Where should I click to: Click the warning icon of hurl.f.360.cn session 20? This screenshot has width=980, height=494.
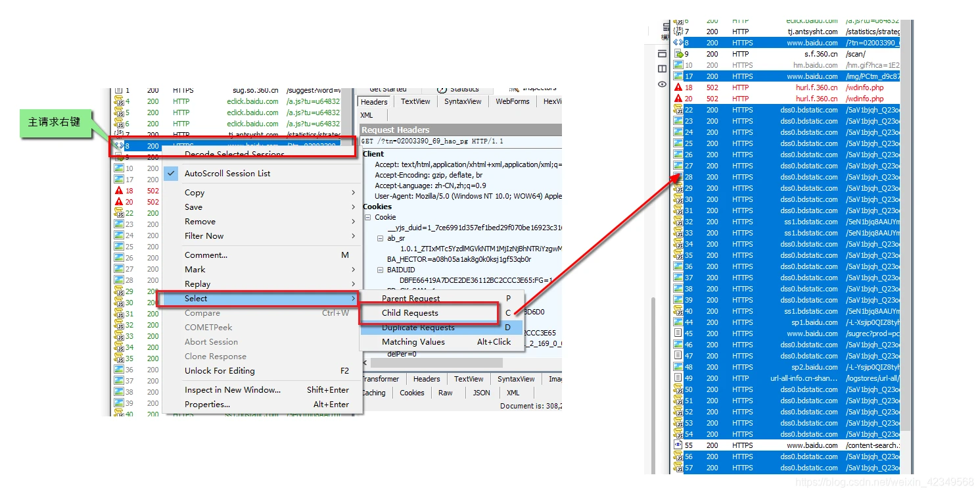[678, 99]
